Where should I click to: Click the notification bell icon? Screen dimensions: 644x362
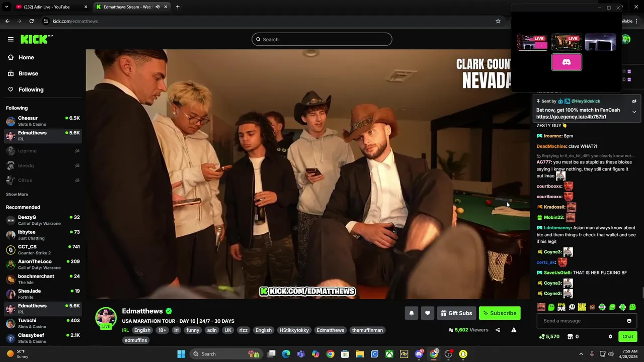411,313
